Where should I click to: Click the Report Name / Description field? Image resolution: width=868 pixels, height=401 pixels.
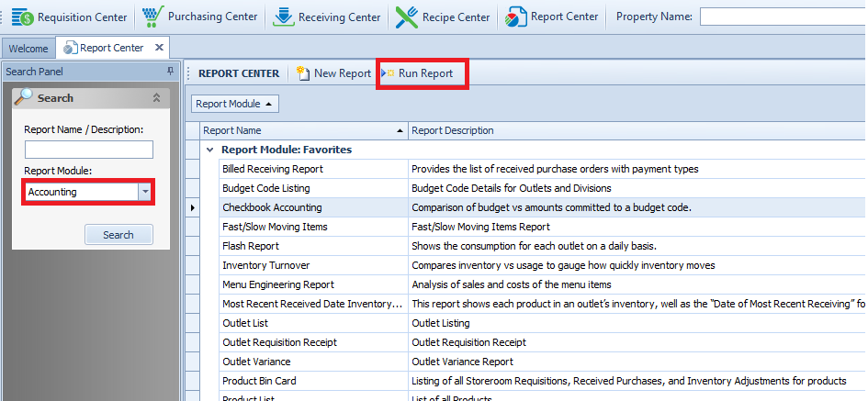coord(88,150)
